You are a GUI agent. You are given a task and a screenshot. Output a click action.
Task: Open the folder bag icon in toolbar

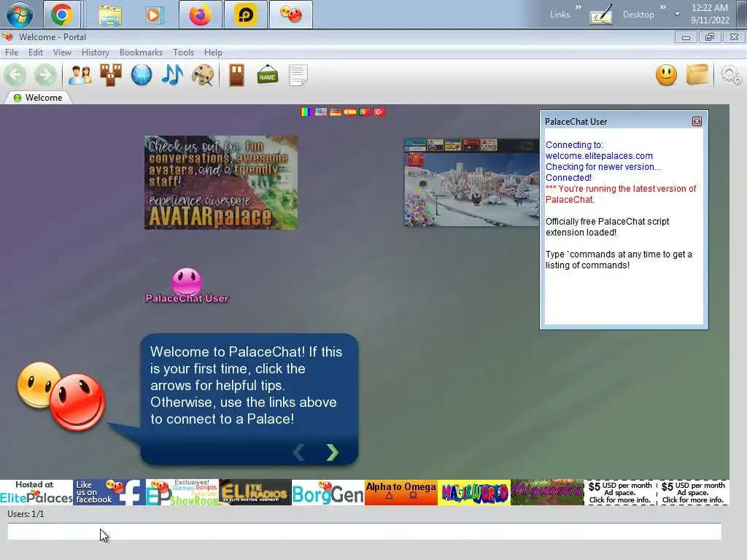(697, 75)
